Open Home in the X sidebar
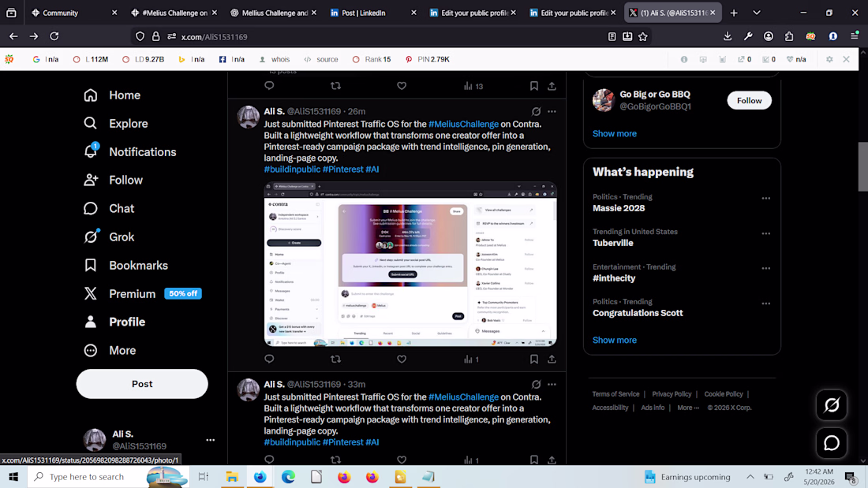This screenshot has height=488, width=868. click(112, 95)
